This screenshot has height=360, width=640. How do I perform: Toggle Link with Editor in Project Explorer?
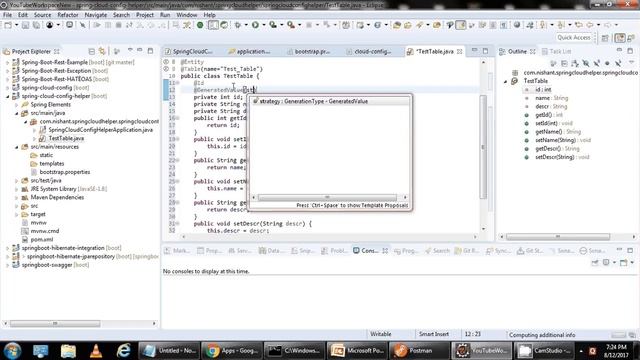tap(102, 51)
